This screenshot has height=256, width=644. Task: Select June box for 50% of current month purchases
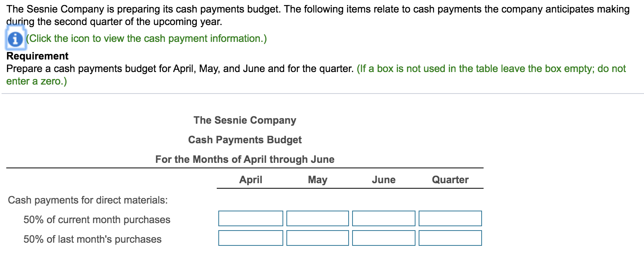(x=384, y=218)
